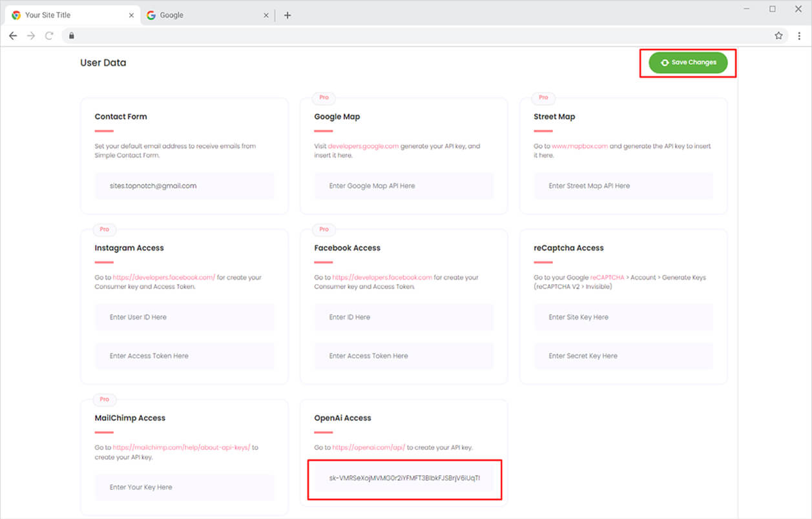Click the mailchimp.com about-api-keys link
This screenshot has width=812, height=519.
click(182, 447)
